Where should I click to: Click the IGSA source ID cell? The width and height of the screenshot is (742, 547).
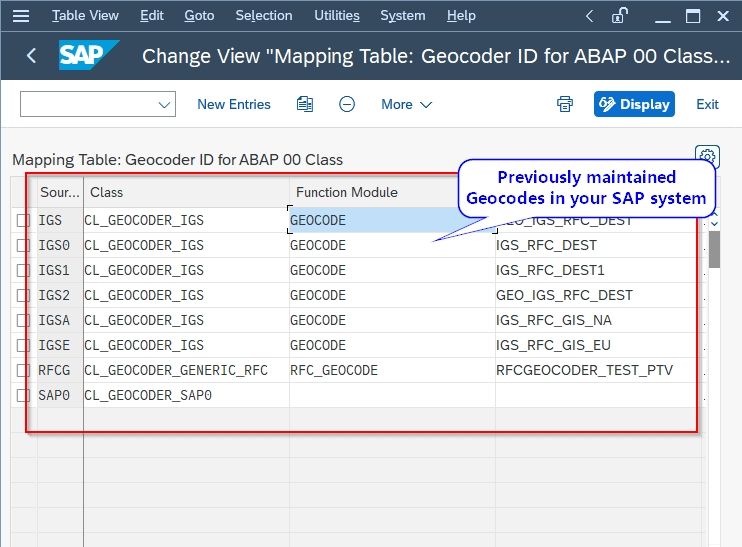(x=60, y=321)
